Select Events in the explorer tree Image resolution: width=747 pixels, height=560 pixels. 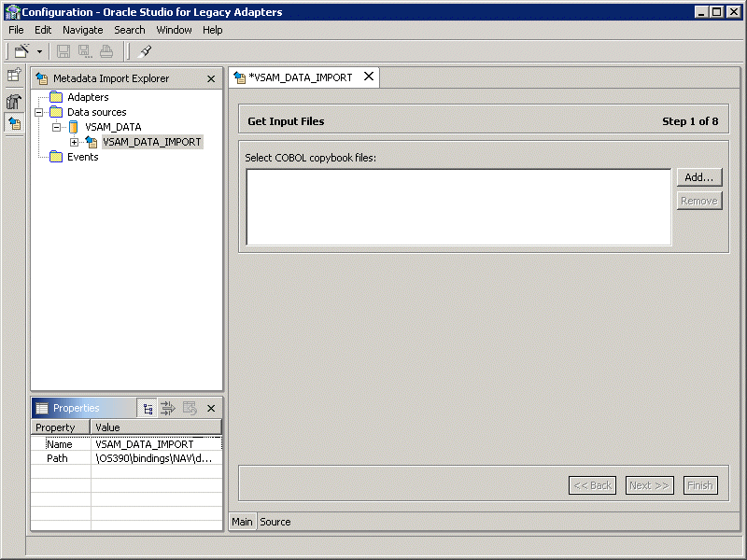pyautogui.click(x=82, y=157)
